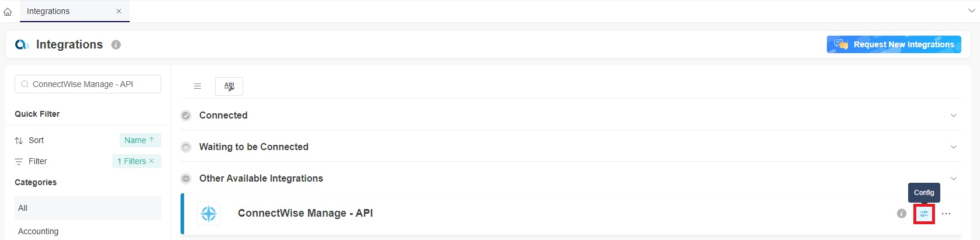
Task: Open the Config settings icon for ConnectWise
Action: tap(924, 214)
